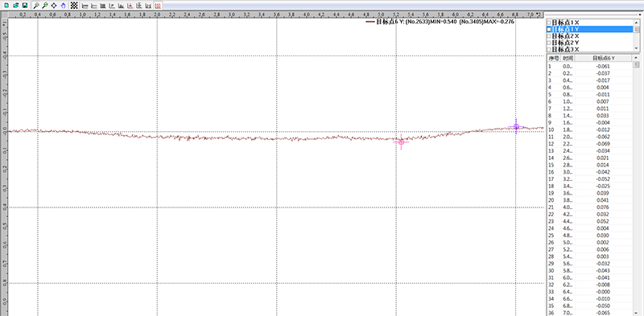The width and height of the screenshot is (644, 316).
Task: Check the 目标点3 X checkbox
Action: [549, 49]
